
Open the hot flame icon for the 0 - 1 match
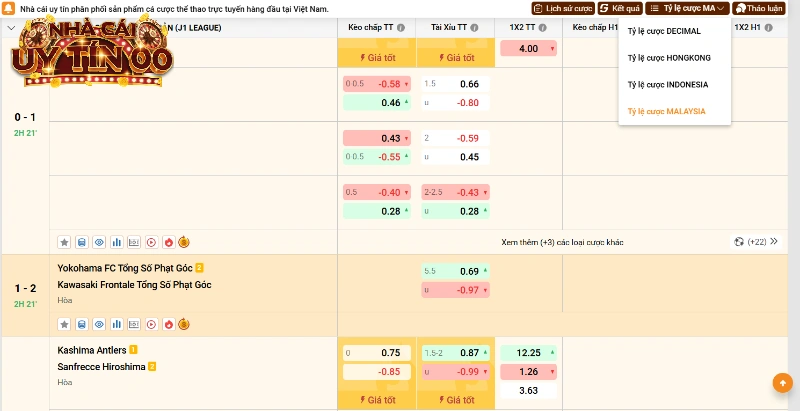[169, 242]
